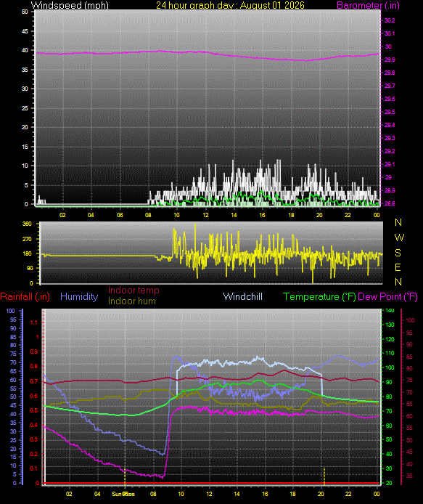Select the Dew Point (°F) legend label

(x=387, y=296)
